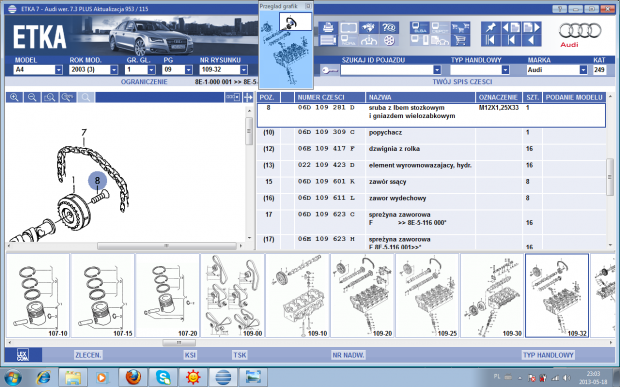Open the ZLECEN. bottom tab
The width and height of the screenshot is (620, 387).
click(88, 355)
